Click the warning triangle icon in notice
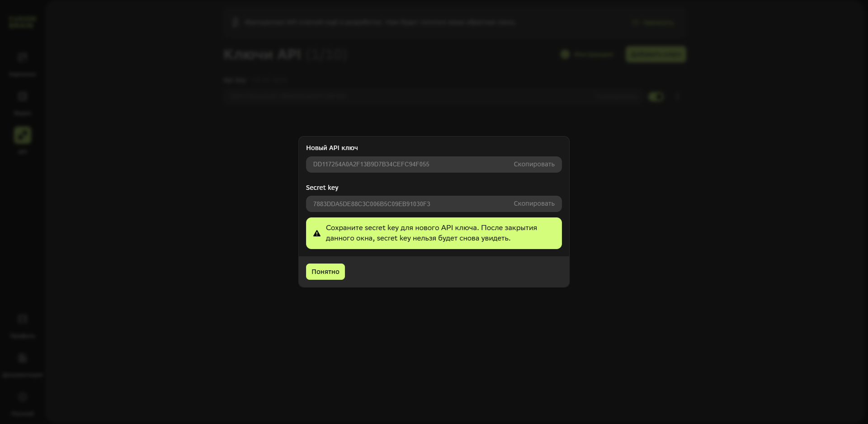The image size is (868, 424). pos(317,234)
